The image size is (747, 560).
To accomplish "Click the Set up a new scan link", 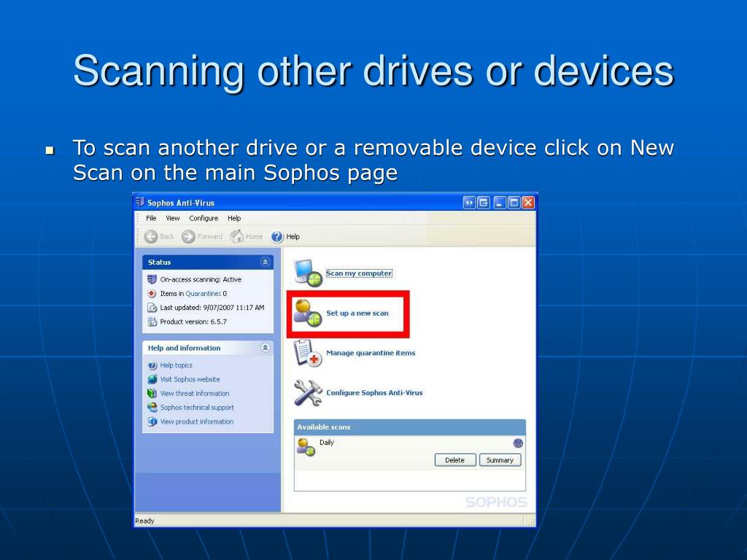I will 357,314.
